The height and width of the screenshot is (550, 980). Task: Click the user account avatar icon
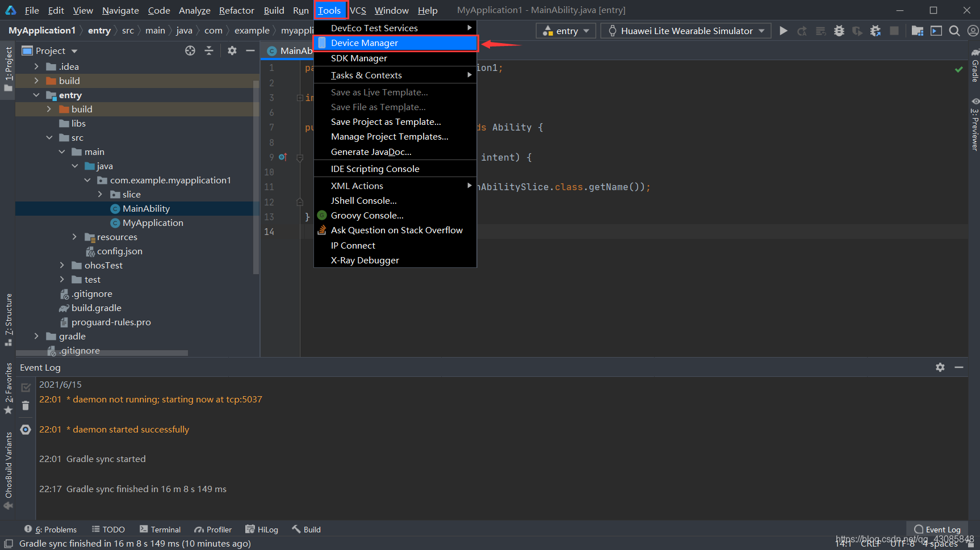973,31
